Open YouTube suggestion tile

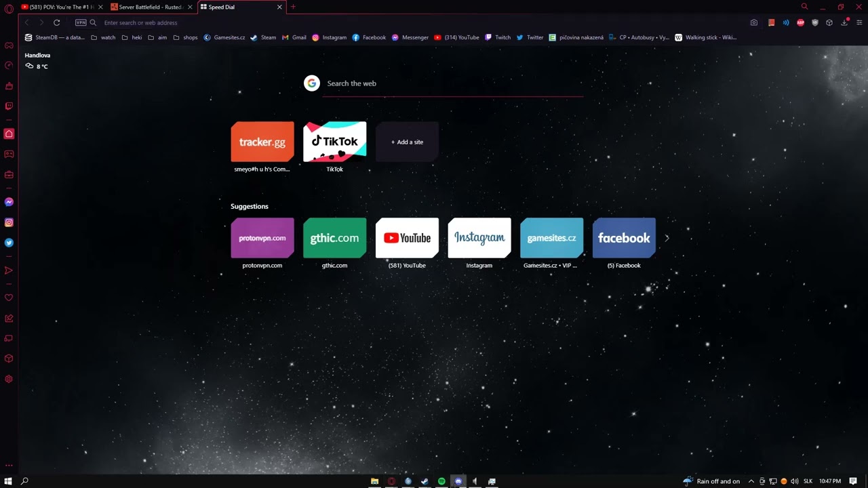tap(407, 238)
